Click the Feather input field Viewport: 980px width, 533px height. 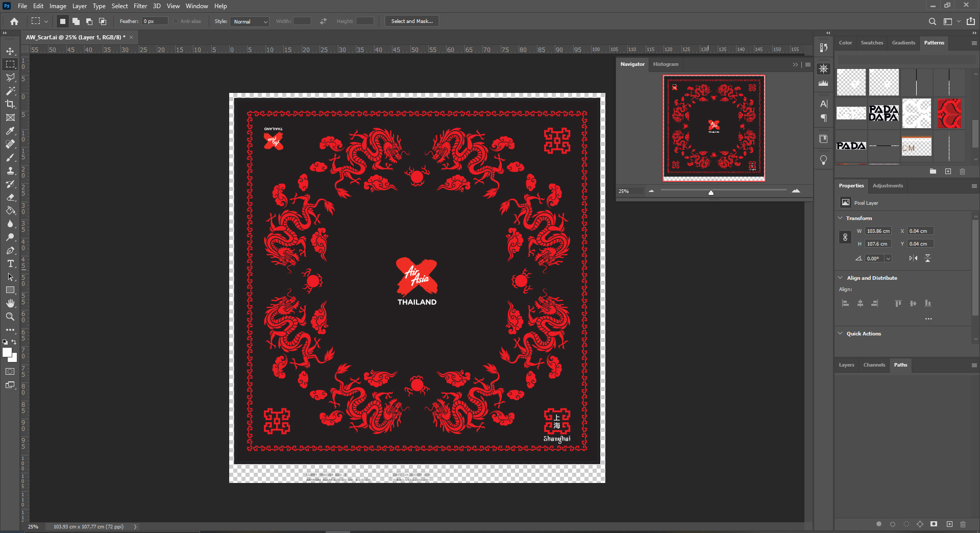point(155,21)
